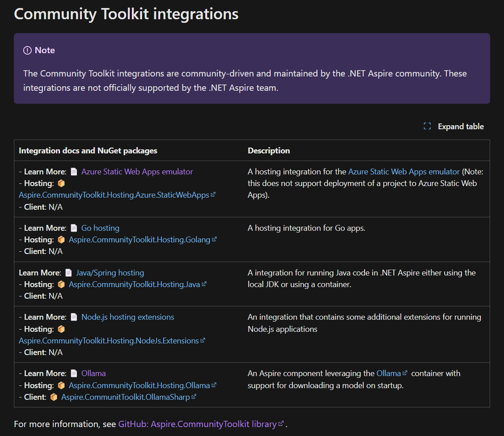Click document icon beside Ollama Learn More
This screenshot has height=436, width=504.
click(x=74, y=373)
